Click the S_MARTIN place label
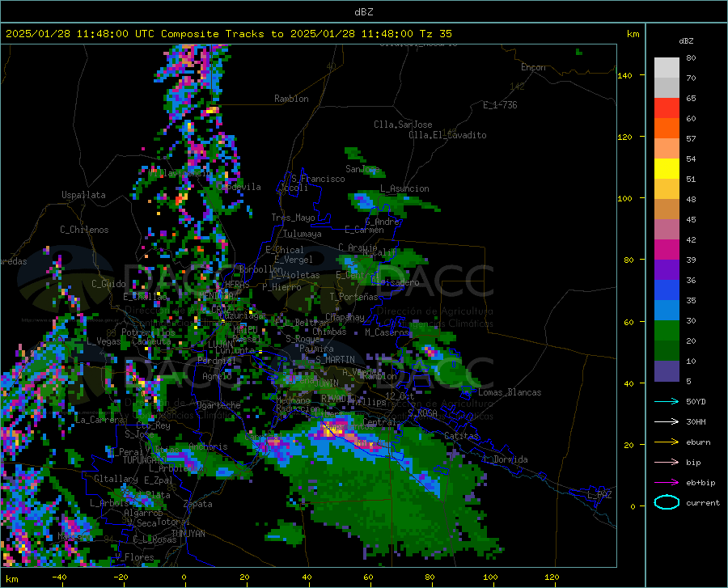Image resolution: width=728 pixels, height=588 pixels. pos(335,360)
